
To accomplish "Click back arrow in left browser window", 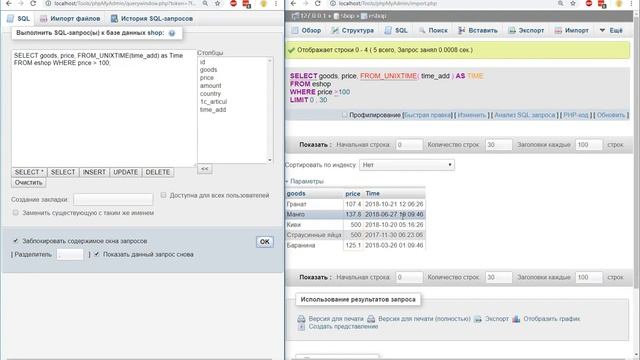I will point(8,3).
